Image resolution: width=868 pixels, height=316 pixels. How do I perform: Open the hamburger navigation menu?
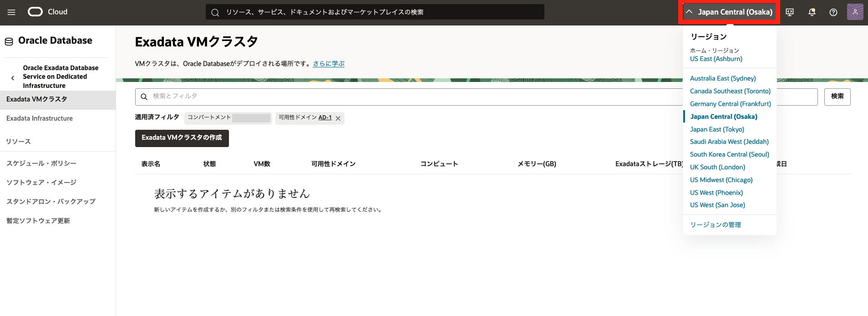point(11,12)
